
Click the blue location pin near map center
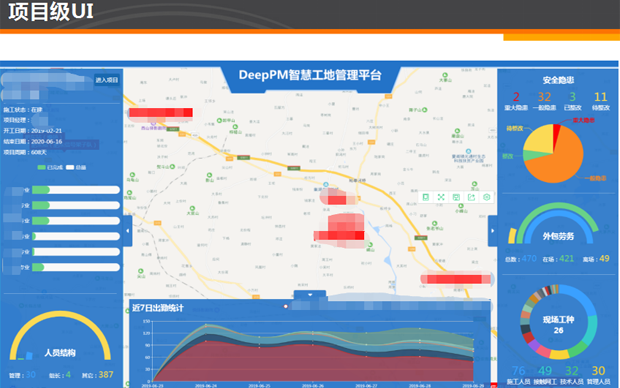(x=326, y=184)
